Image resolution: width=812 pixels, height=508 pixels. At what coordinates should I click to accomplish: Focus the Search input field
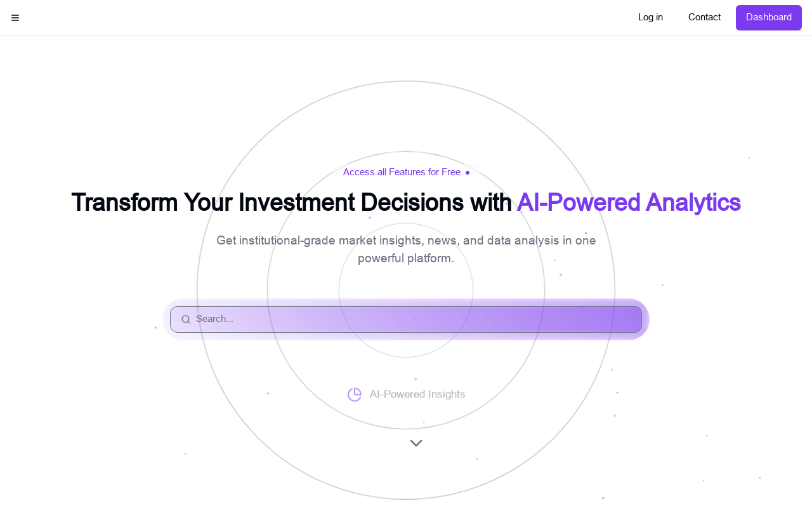(x=406, y=319)
